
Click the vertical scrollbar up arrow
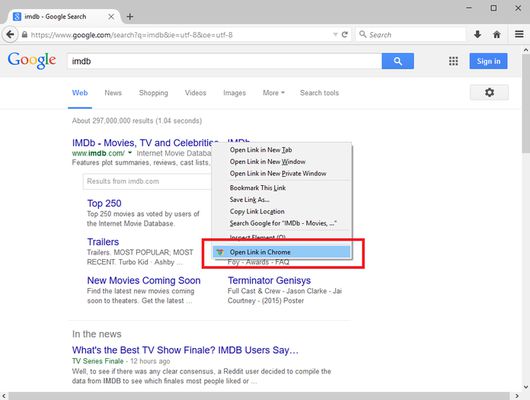[x=526, y=50]
